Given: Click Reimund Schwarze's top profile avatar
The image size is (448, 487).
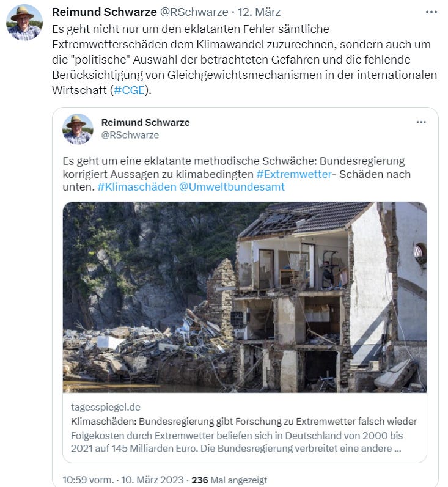Looking at the screenshot, I should (x=24, y=23).
